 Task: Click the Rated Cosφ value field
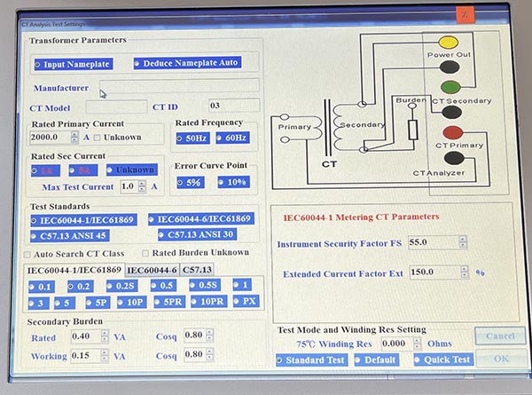pyautogui.click(x=195, y=335)
